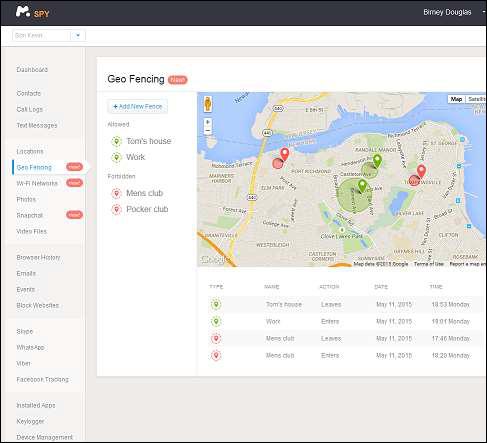Zoom out on the map
Image resolution: width=487 pixels, height=443 pixels.
(x=208, y=131)
